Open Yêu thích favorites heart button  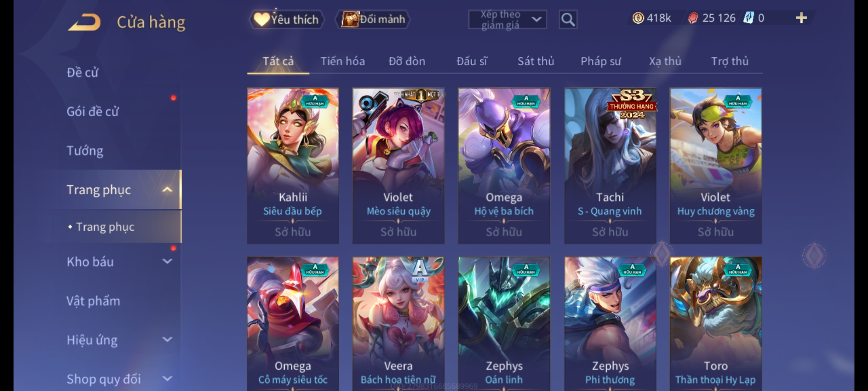tap(286, 19)
